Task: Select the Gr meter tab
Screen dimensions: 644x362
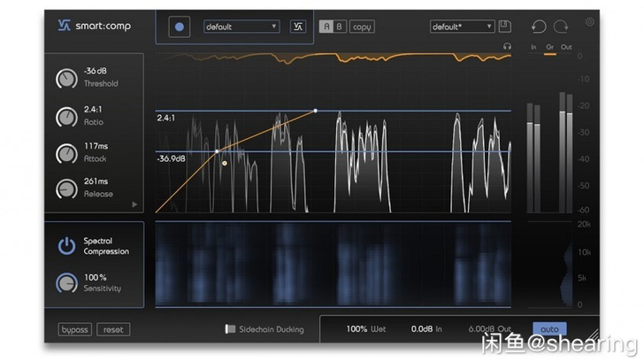Action: [x=550, y=47]
